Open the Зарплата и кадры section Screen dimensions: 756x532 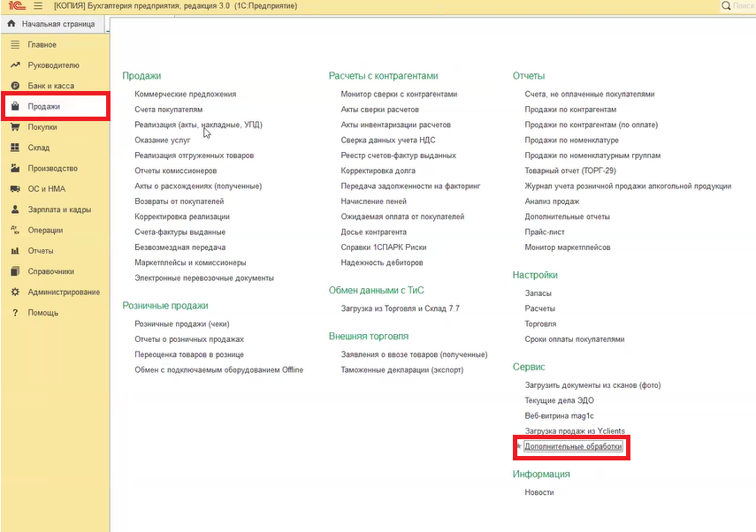(x=59, y=209)
